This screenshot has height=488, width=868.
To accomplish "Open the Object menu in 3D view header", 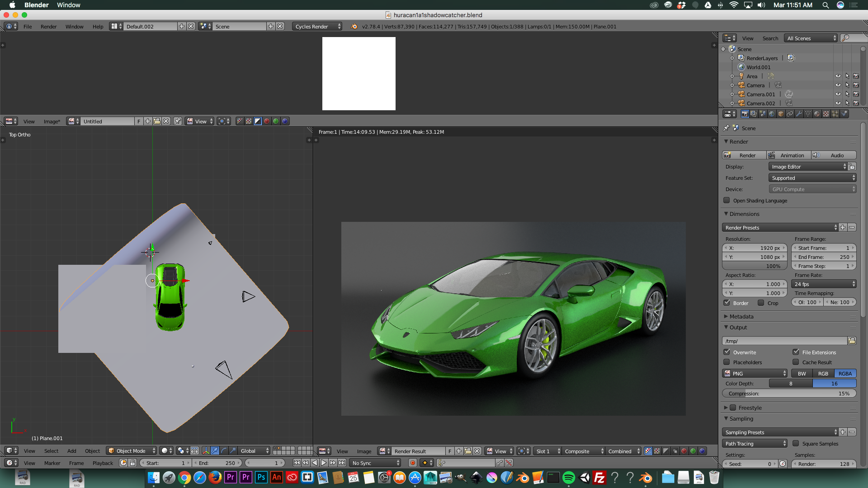I will click(92, 450).
